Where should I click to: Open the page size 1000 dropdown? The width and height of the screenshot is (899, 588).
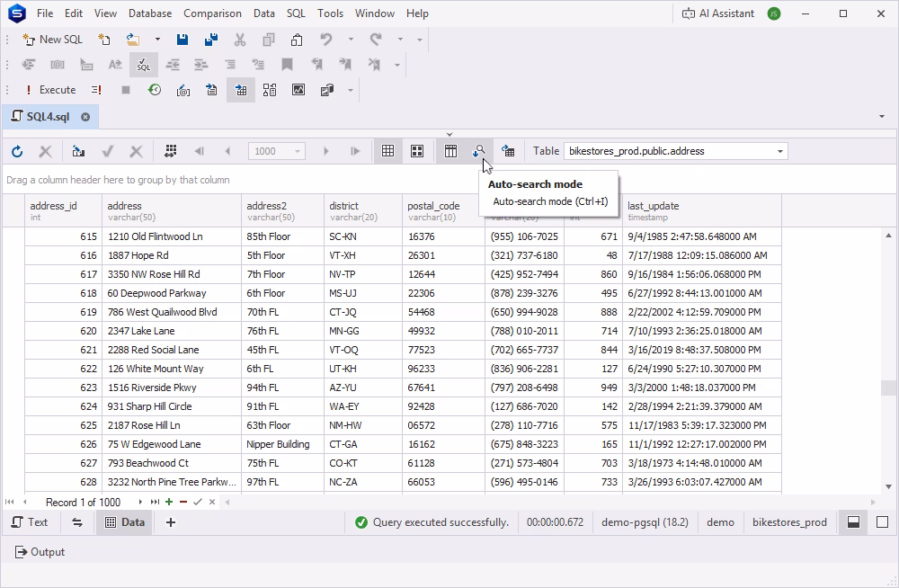pos(297,151)
